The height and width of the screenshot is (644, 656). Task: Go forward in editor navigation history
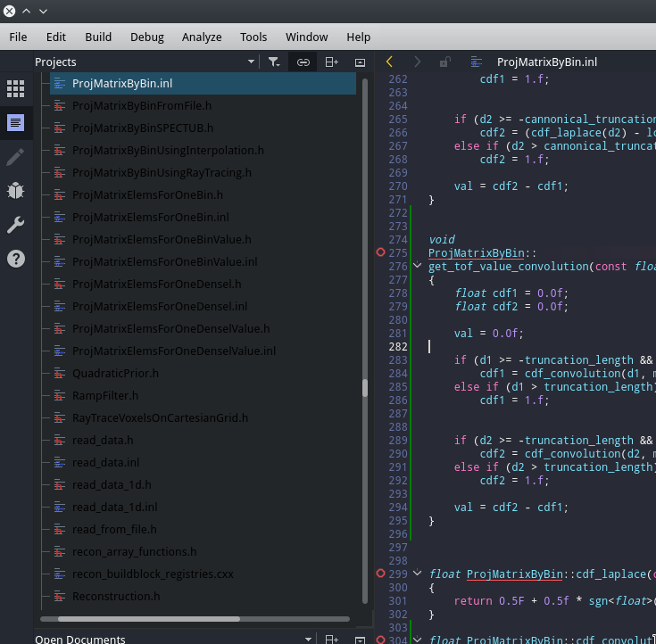(x=417, y=62)
